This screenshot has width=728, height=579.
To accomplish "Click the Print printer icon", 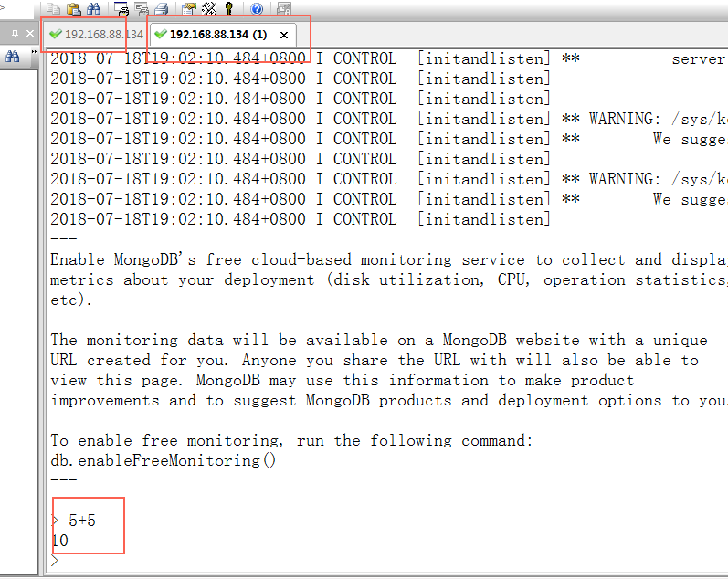I will coord(162,8).
